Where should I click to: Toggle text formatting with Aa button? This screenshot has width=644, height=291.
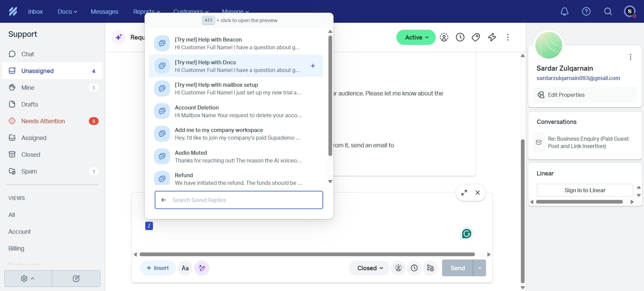(x=185, y=268)
